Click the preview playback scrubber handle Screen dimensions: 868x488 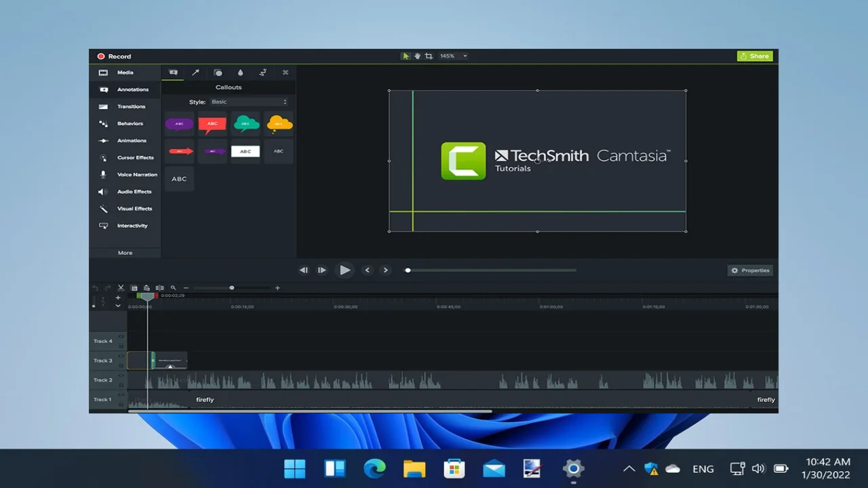(408, 270)
